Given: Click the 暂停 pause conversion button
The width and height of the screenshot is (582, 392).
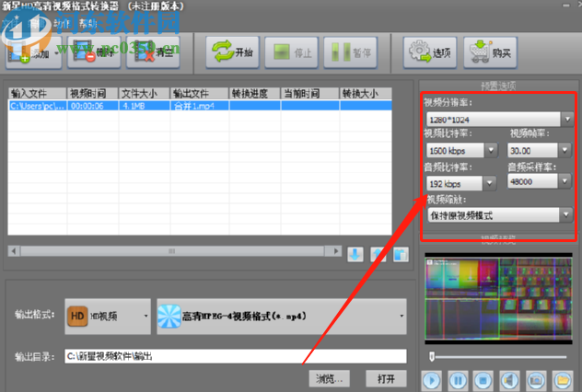Looking at the screenshot, I should [x=350, y=52].
